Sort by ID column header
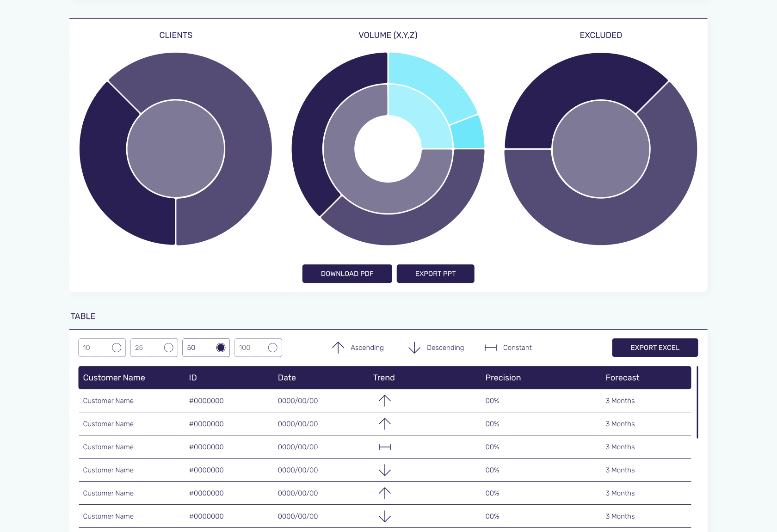 (x=193, y=378)
